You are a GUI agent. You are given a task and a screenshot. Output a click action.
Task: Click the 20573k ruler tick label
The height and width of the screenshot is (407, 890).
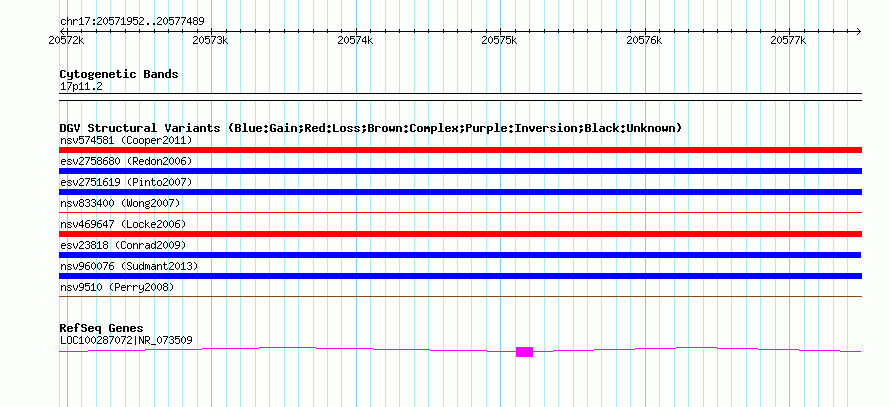pos(211,40)
